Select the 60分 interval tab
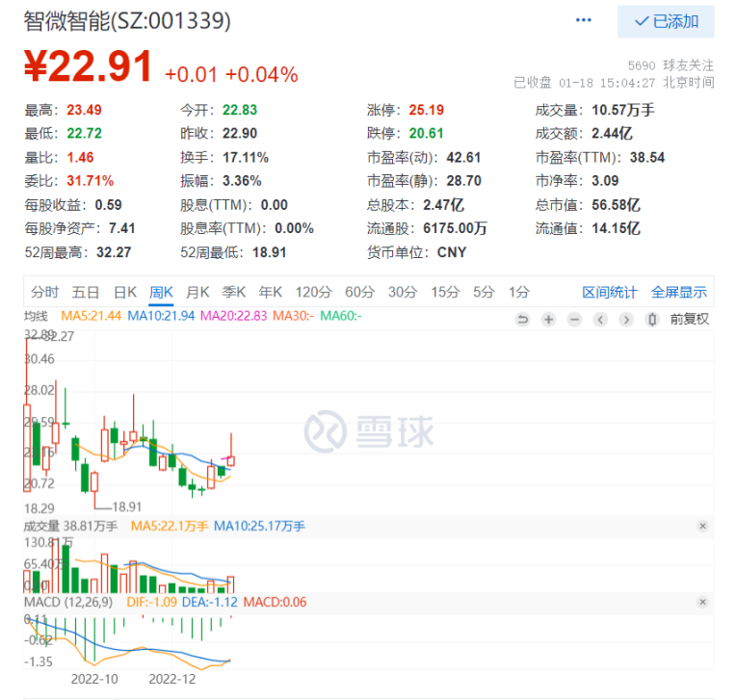This screenshot has height=700, width=736. (x=359, y=292)
